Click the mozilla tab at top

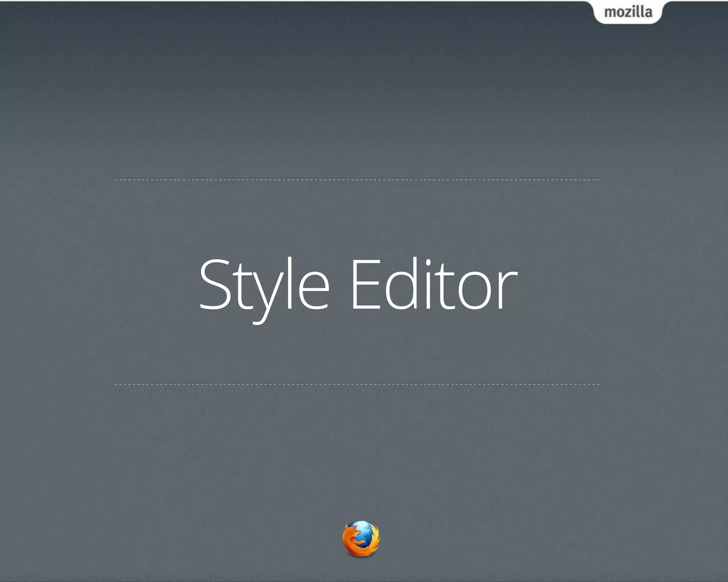[628, 12]
